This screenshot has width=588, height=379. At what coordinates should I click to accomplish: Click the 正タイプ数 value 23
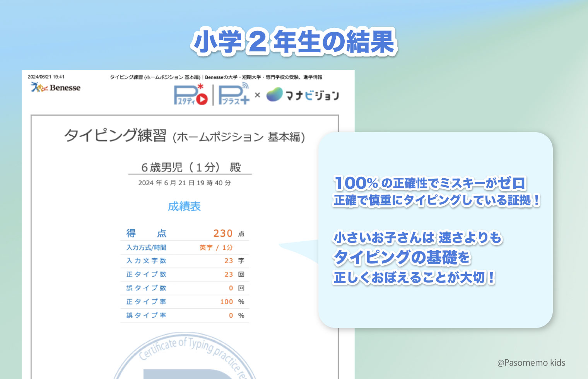tap(229, 274)
